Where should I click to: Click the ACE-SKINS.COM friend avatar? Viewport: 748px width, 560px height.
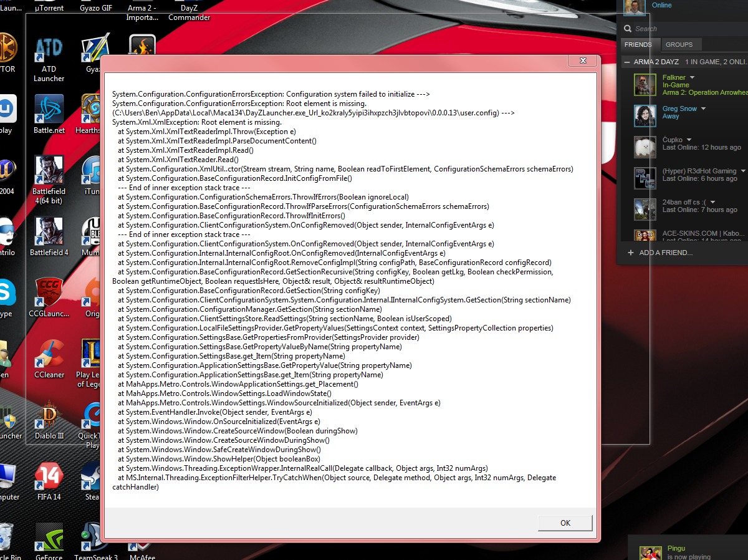[645, 235]
